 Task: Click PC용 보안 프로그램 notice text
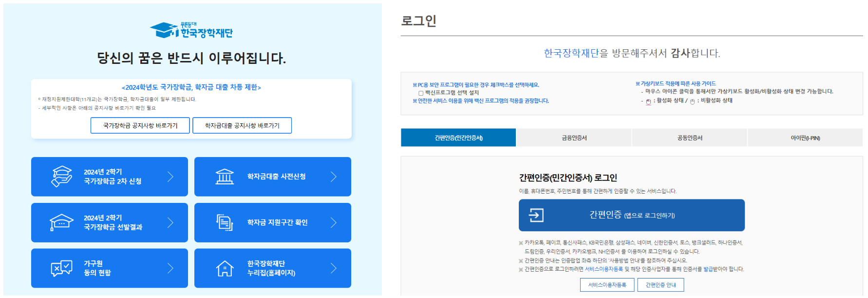click(x=476, y=85)
